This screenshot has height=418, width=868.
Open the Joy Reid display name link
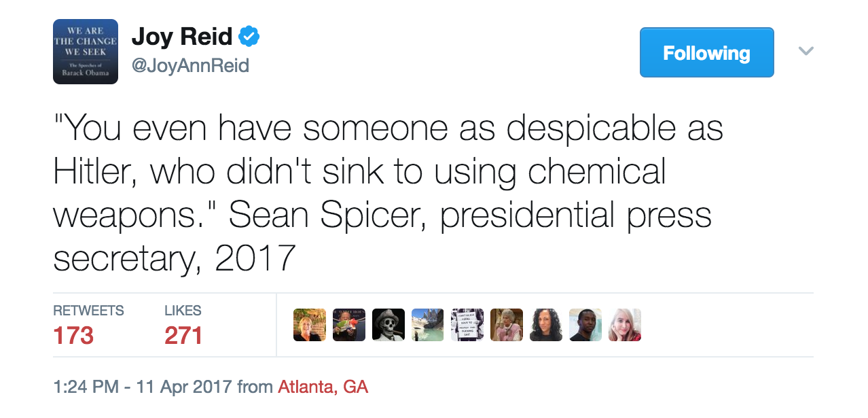coord(182,37)
